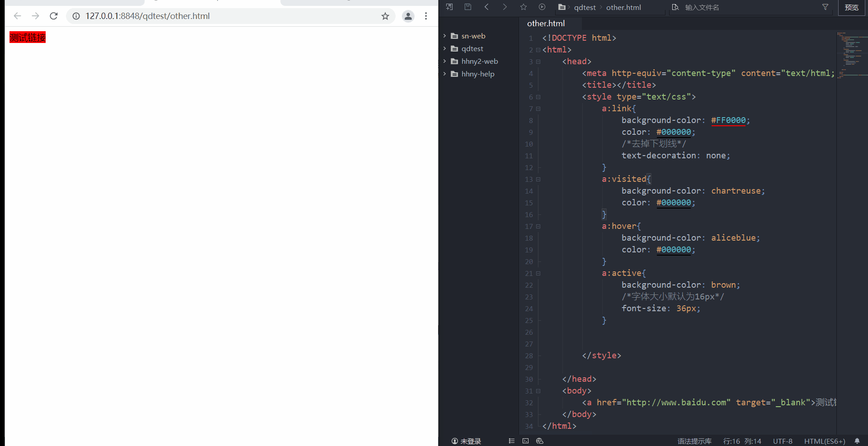This screenshot has height=446, width=868.
Task: Click the file search icon
Action: click(x=675, y=7)
